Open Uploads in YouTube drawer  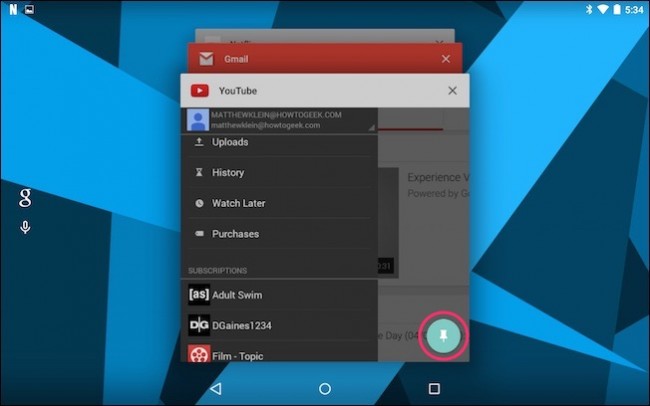279,142
